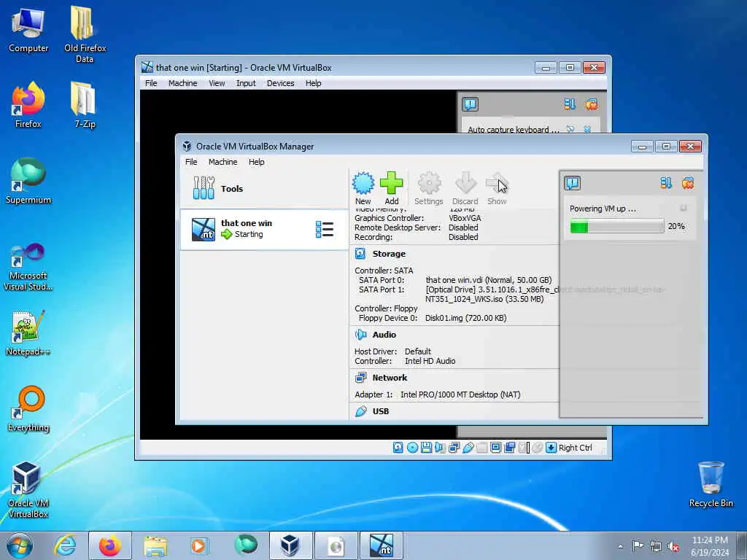Screen dimensions: 747x560
Task: Open Help menu in the VM window
Action: [313, 83]
